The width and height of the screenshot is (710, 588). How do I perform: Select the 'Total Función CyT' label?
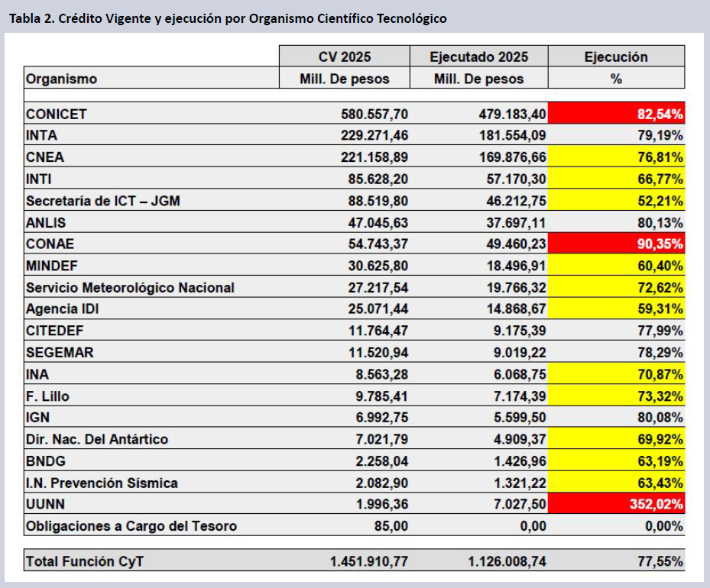coord(84,561)
